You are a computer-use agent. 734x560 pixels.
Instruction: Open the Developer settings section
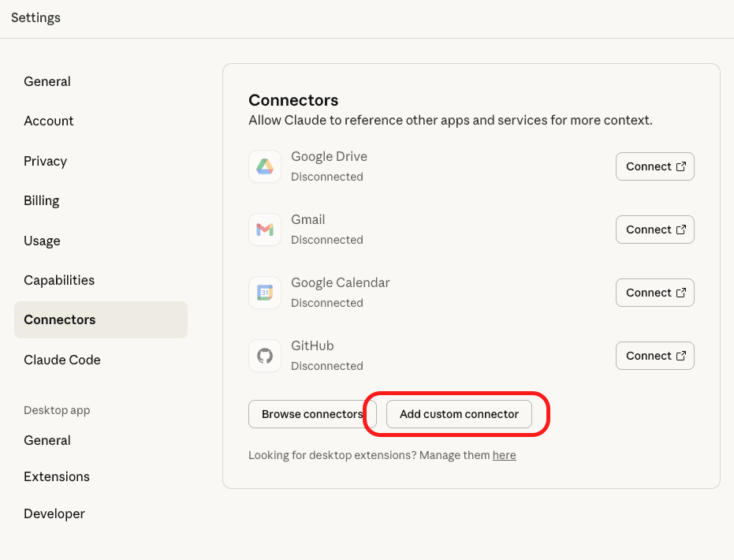[54, 513]
